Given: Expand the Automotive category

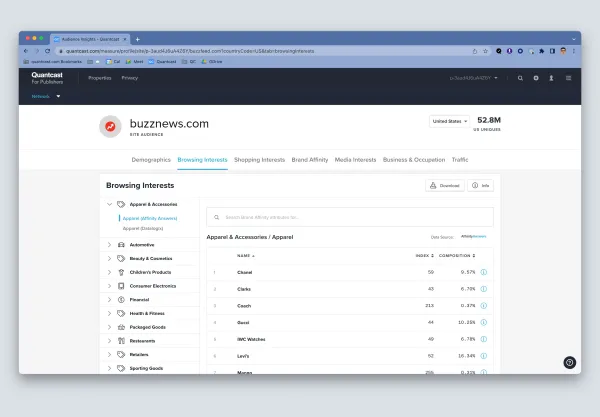Looking at the screenshot, I should (x=109, y=245).
